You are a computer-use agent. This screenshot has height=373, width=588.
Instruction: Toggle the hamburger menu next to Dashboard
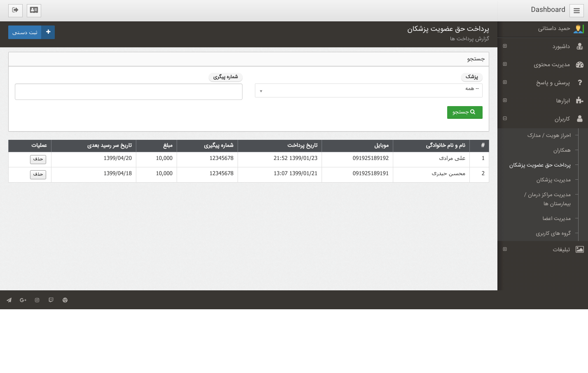[x=576, y=11]
